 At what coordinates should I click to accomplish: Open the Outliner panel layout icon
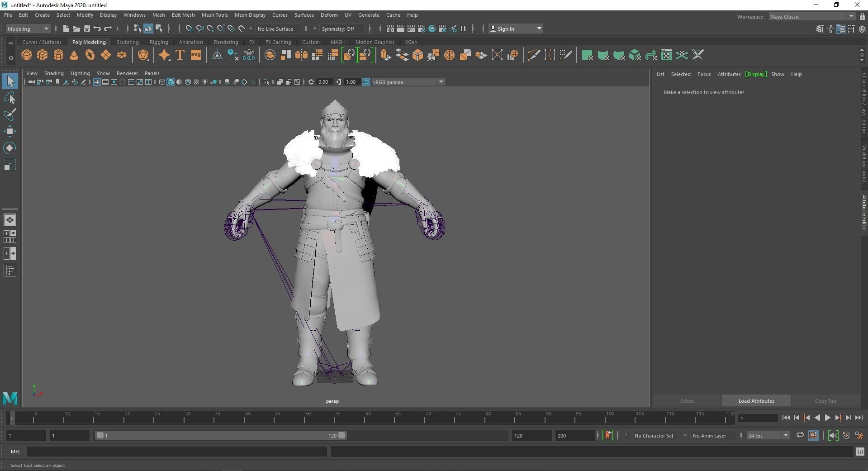(10, 270)
